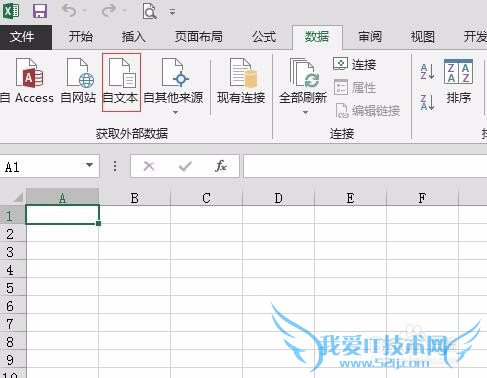The image size is (487, 378).
Task: Import data 自 Access
Action: point(27,81)
